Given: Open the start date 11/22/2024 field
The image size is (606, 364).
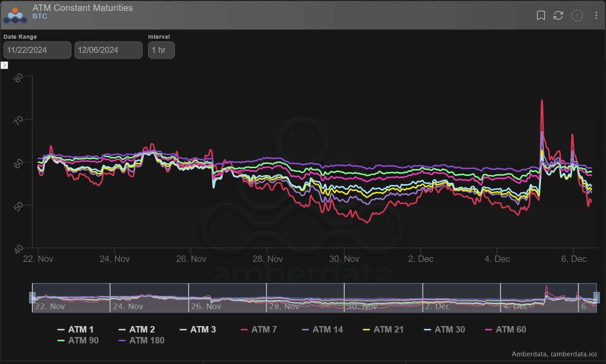Looking at the screenshot, I should pos(37,50).
